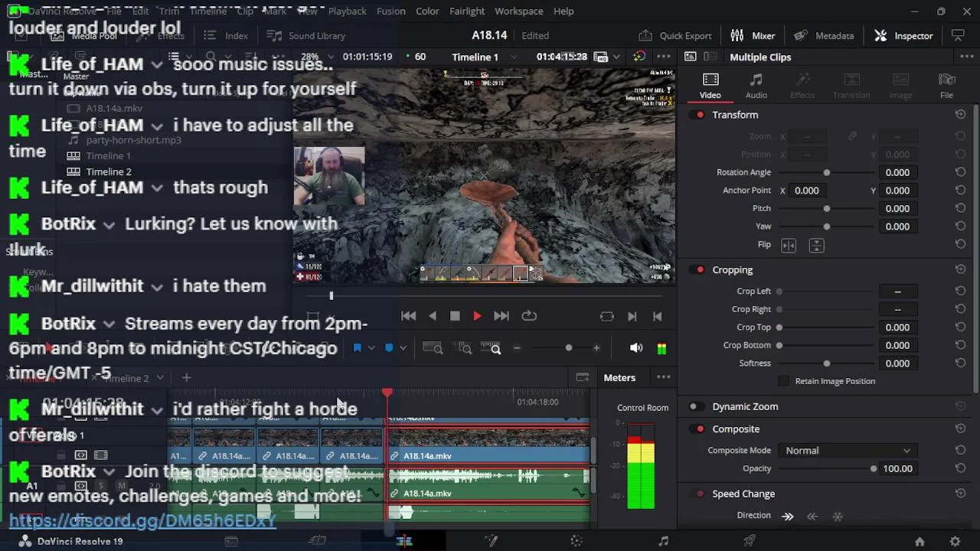Add a blue marker on timeline
Image resolution: width=980 pixels, height=551 pixels.
pyautogui.click(x=389, y=348)
